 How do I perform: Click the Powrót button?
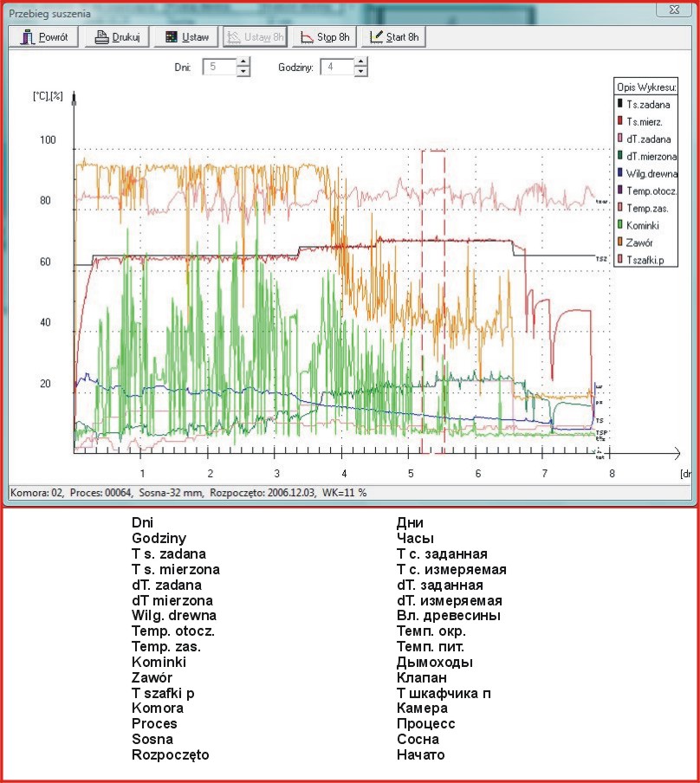(43, 37)
